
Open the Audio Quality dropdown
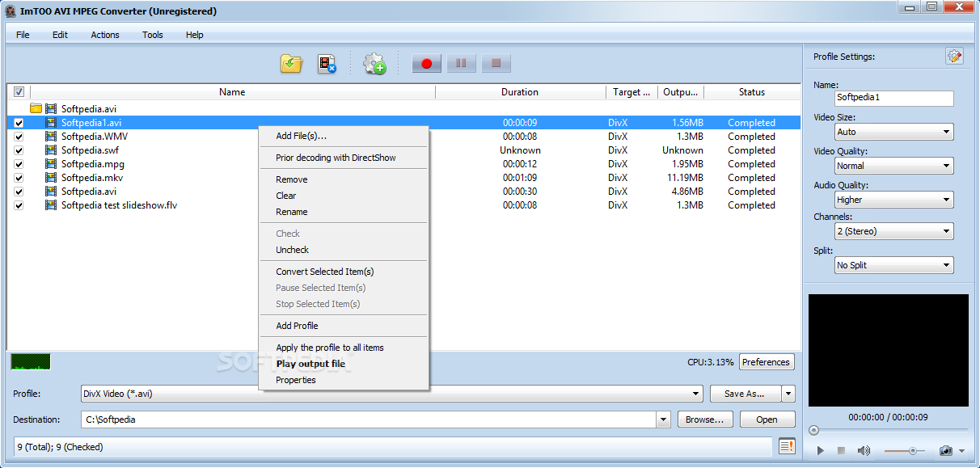(x=893, y=200)
